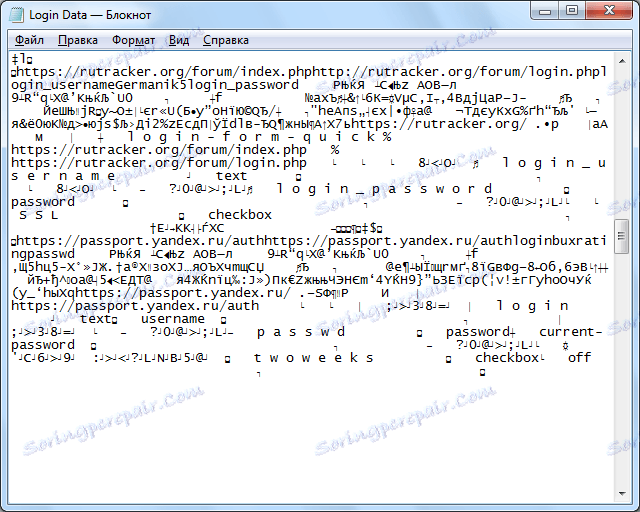This screenshot has width=640, height=512.
Task: Minimize the Login Data Notepad window
Action: [x=545, y=11]
